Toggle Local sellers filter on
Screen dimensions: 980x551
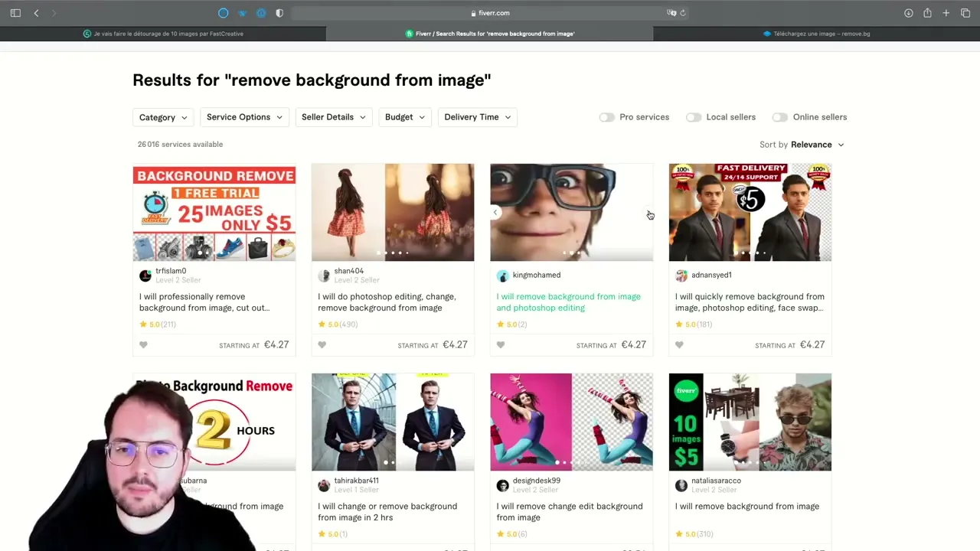pyautogui.click(x=694, y=117)
